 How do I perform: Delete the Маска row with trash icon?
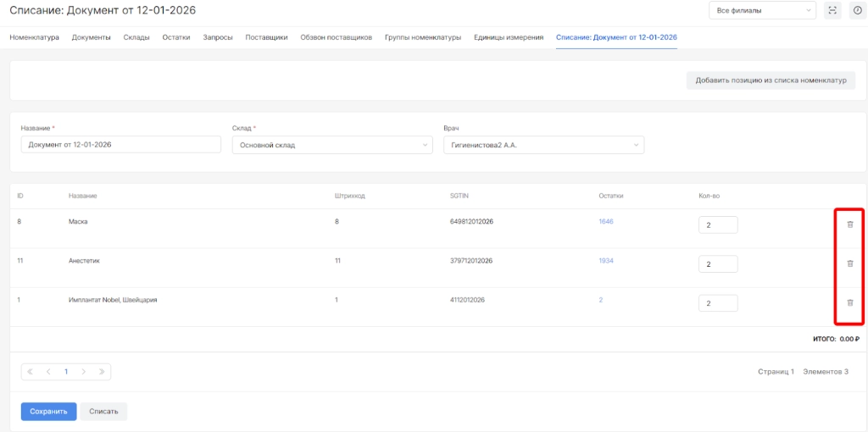[850, 224]
